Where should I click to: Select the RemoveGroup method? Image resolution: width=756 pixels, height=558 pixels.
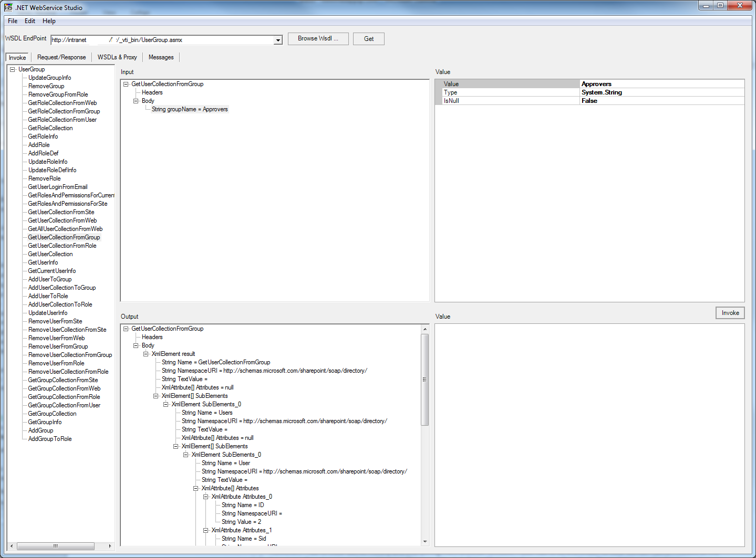pos(46,86)
